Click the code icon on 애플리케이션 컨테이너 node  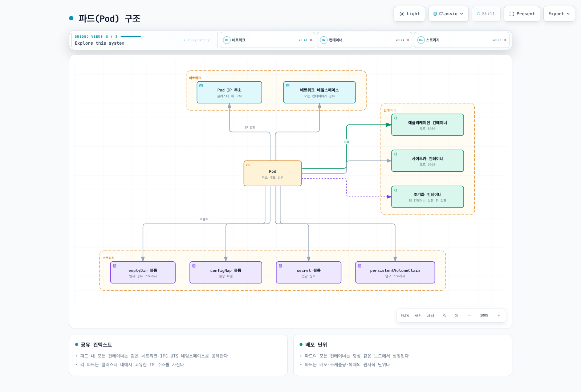click(x=396, y=118)
